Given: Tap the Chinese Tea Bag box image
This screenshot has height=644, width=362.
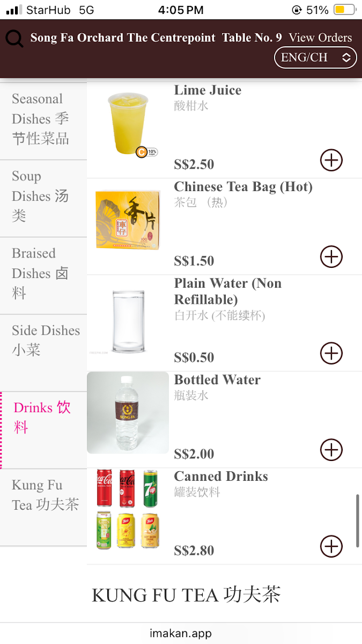Looking at the screenshot, I should click(x=128, y=220).
